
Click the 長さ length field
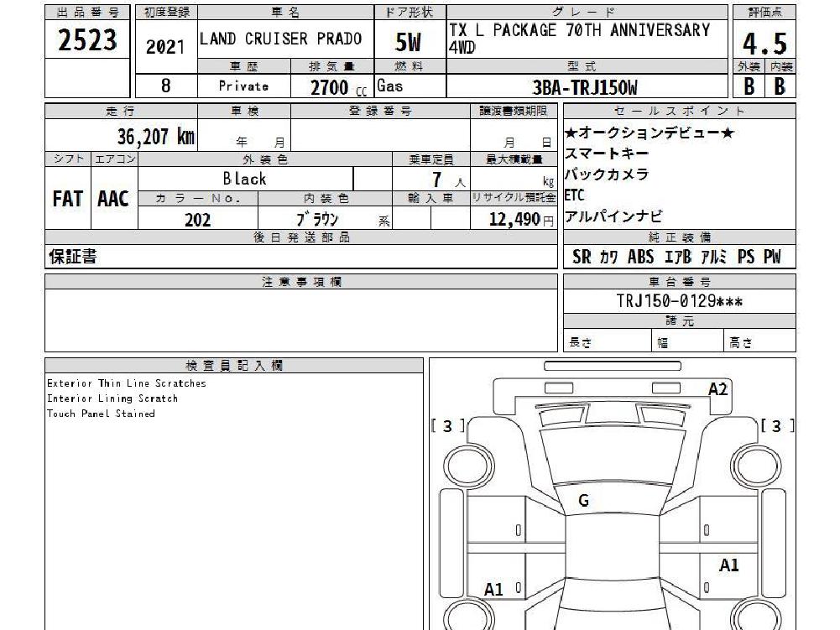tap(607, 341)
